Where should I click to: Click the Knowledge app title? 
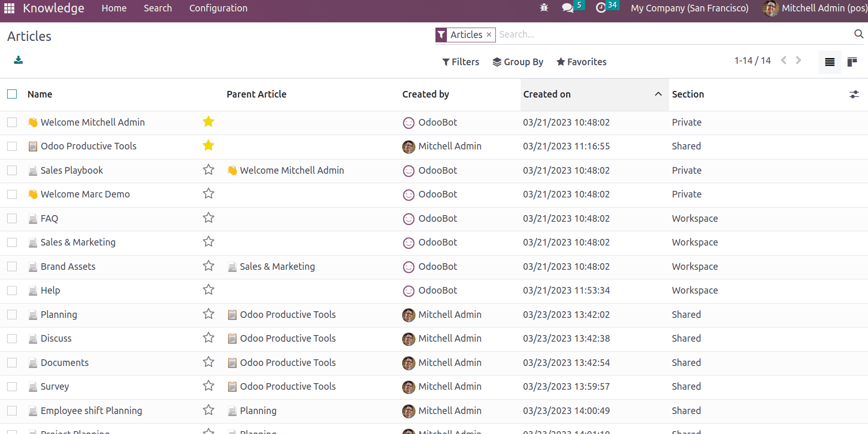(x=54, y=8)
